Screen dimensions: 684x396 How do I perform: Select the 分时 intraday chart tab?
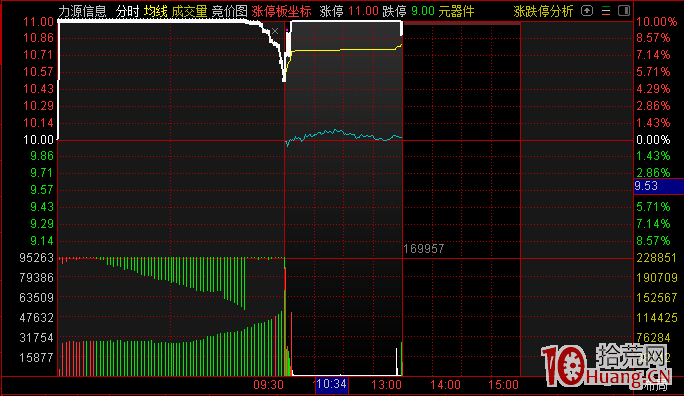click(128, 11)
